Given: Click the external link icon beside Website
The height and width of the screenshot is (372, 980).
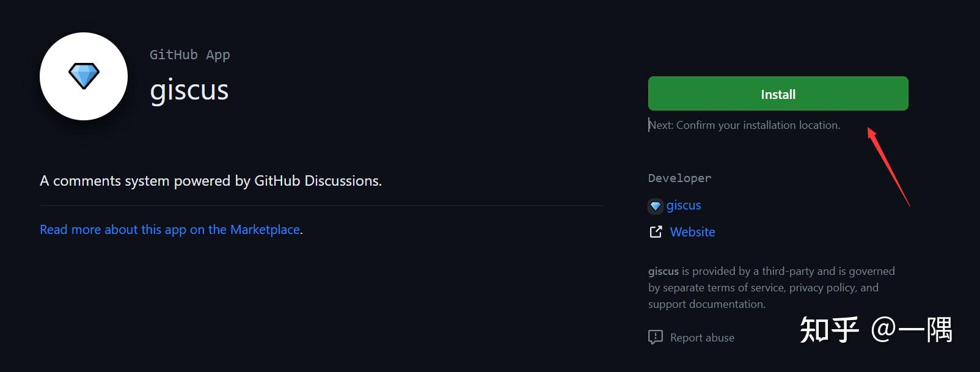Looking at the screenshot, I should [656, 232].
